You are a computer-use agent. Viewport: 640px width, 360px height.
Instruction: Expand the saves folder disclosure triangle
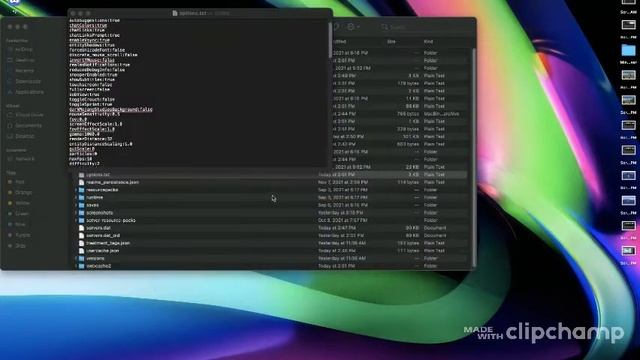(76, 205)
